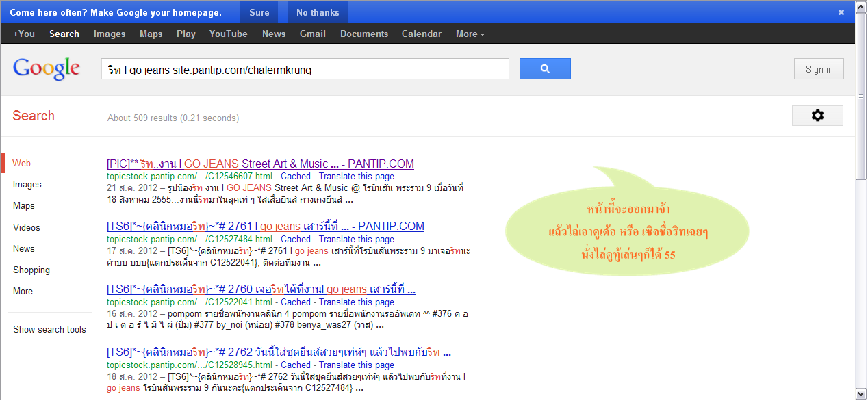Open YouTube from the top bar
This screenshot has height=401, width=868.
229,34
